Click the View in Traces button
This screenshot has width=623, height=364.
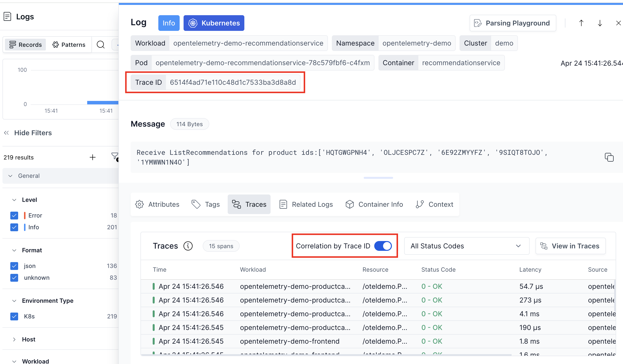click(570, 246)
